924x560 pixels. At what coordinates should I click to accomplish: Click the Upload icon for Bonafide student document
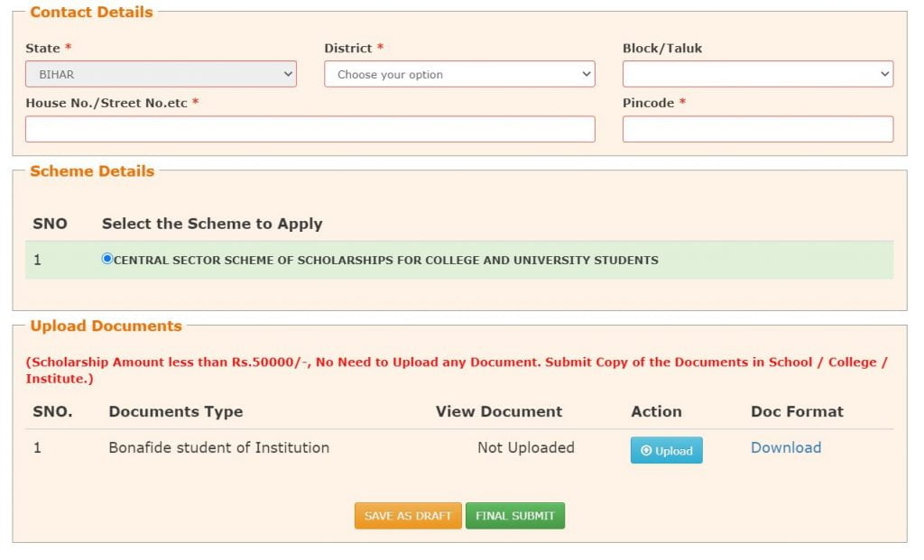tap(666, 451)
